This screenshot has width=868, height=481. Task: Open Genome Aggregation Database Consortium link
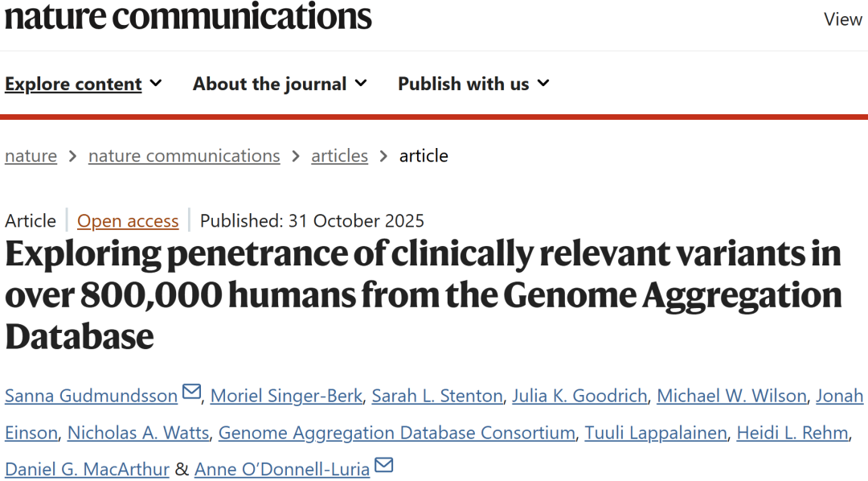[397, 433]
